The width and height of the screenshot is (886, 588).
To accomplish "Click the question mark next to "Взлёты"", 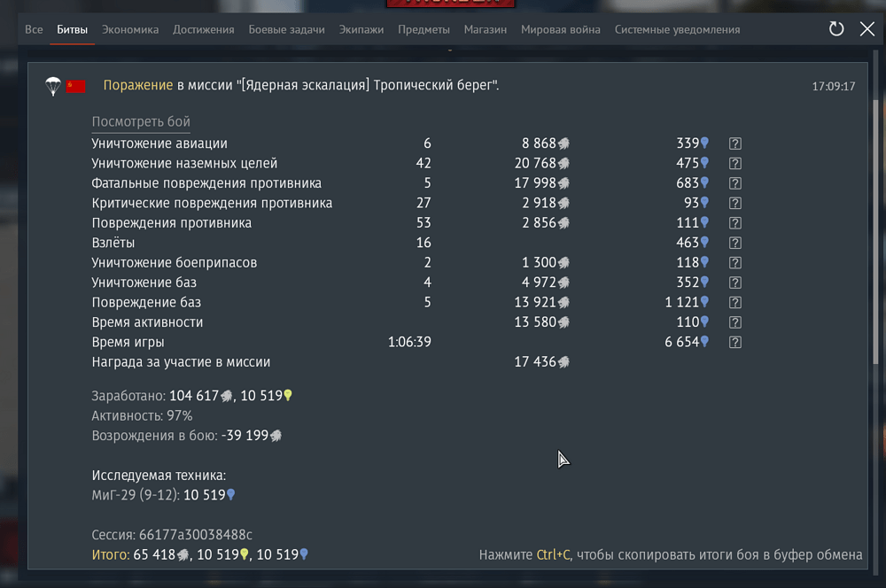I will tap(734, 242).
